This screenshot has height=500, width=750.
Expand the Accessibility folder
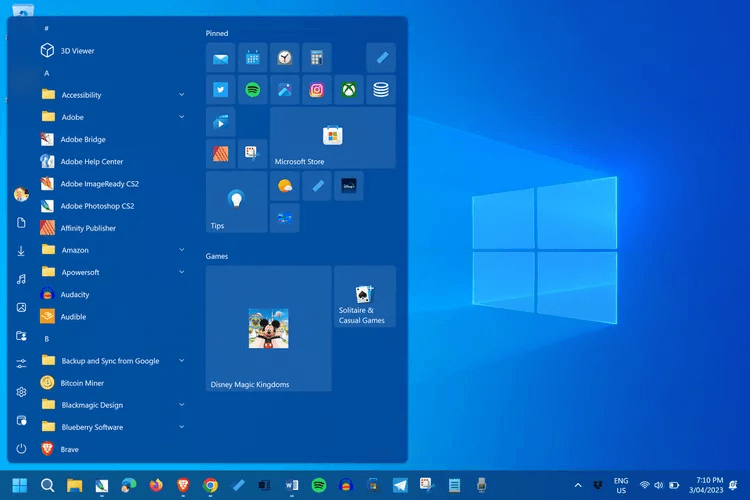tap(112, 95)
